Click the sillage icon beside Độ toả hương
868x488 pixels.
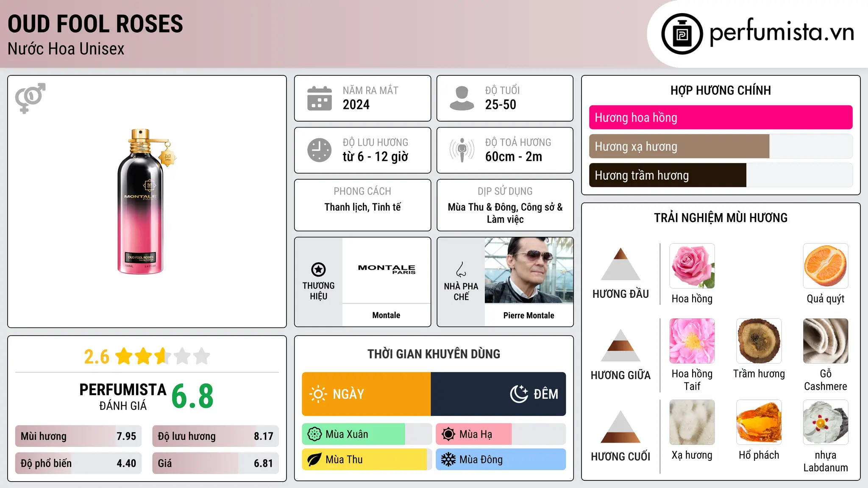point(462,150)
